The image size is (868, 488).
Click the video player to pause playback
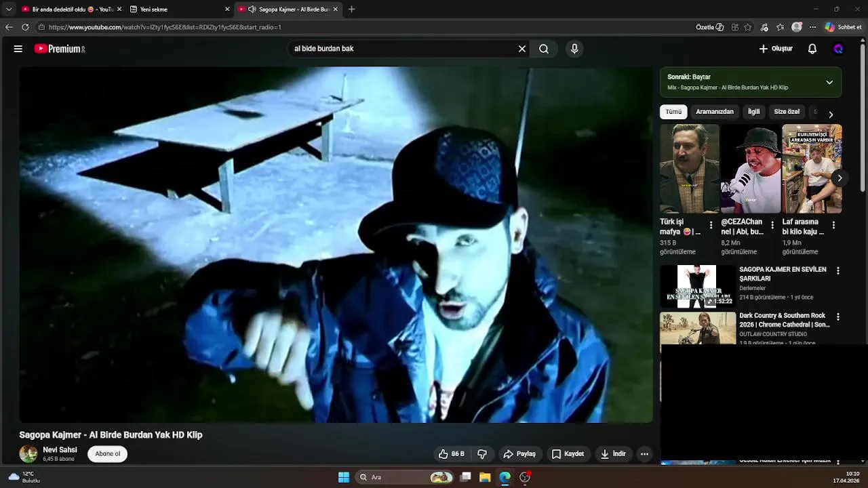pos(336,245)
